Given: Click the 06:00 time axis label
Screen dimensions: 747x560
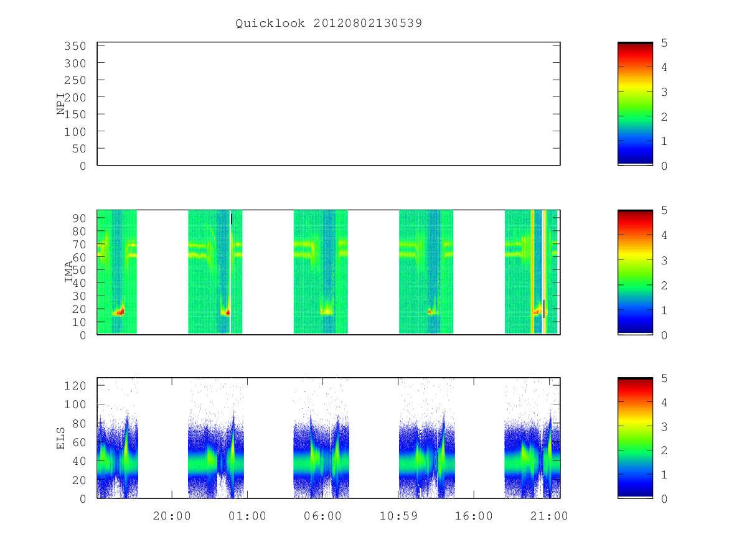Looking at the screenshot, I should [322, 516].
